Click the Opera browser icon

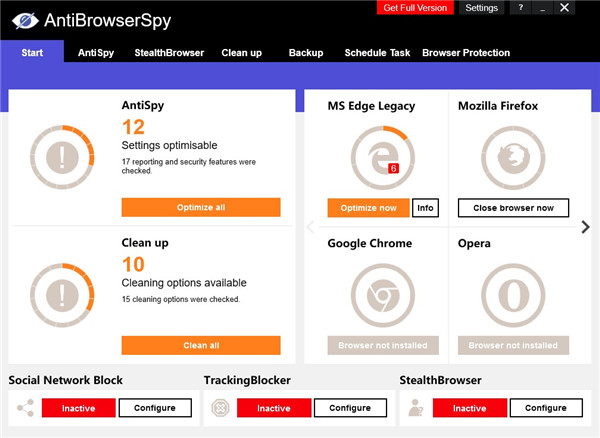513,295
